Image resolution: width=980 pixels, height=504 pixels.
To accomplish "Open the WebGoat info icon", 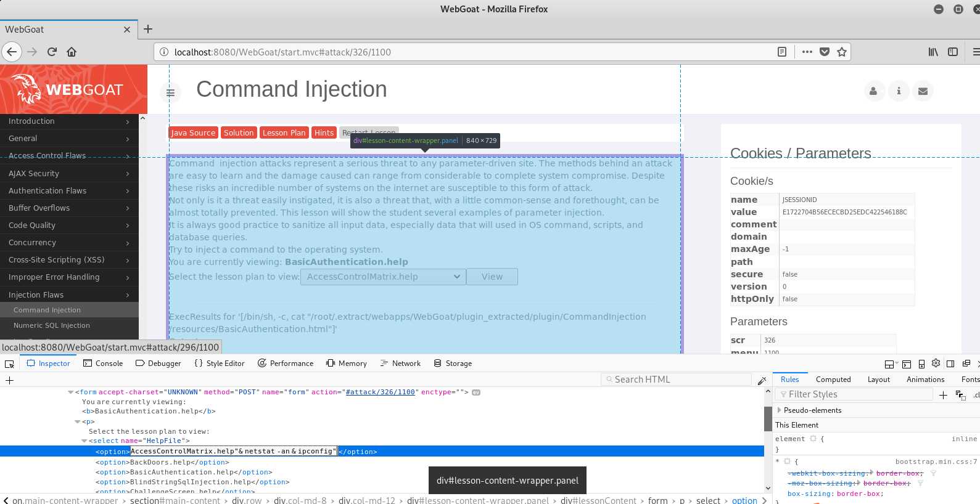I will pyautogui.click(x=899, y=91).
